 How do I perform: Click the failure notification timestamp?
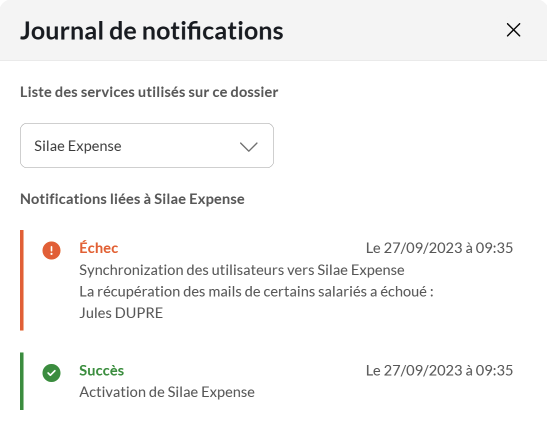(439, 248)
